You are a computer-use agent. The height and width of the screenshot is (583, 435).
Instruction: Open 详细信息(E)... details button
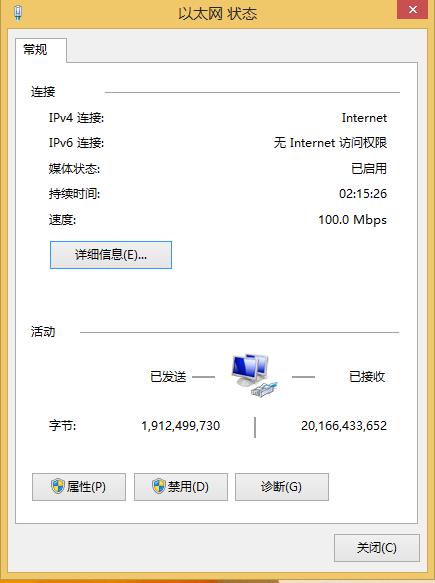111,255
